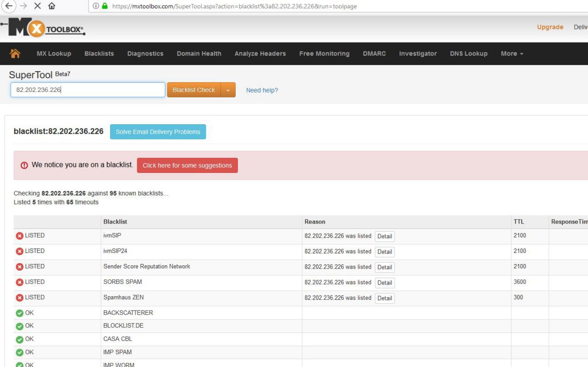Click the site info icon in address bar
Image resolution: width=588 pixels, height=367 pixels.
click(96, 6)
